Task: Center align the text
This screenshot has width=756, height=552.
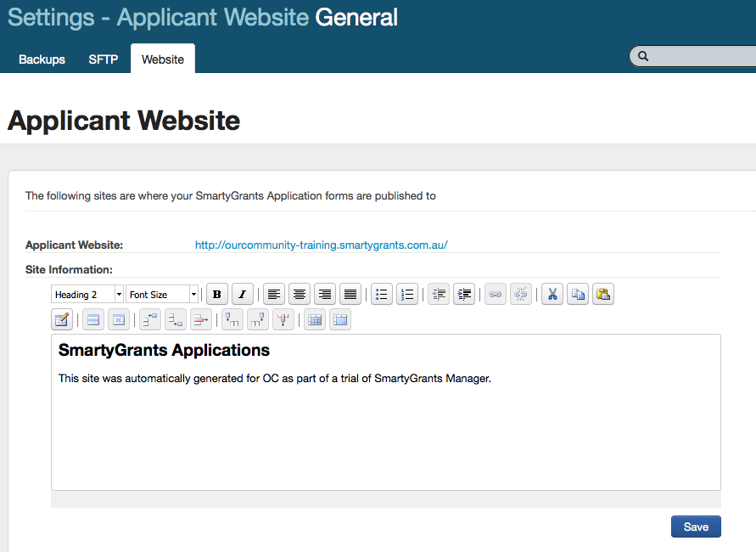Action: pyautogui.click(x=299, y=295)
